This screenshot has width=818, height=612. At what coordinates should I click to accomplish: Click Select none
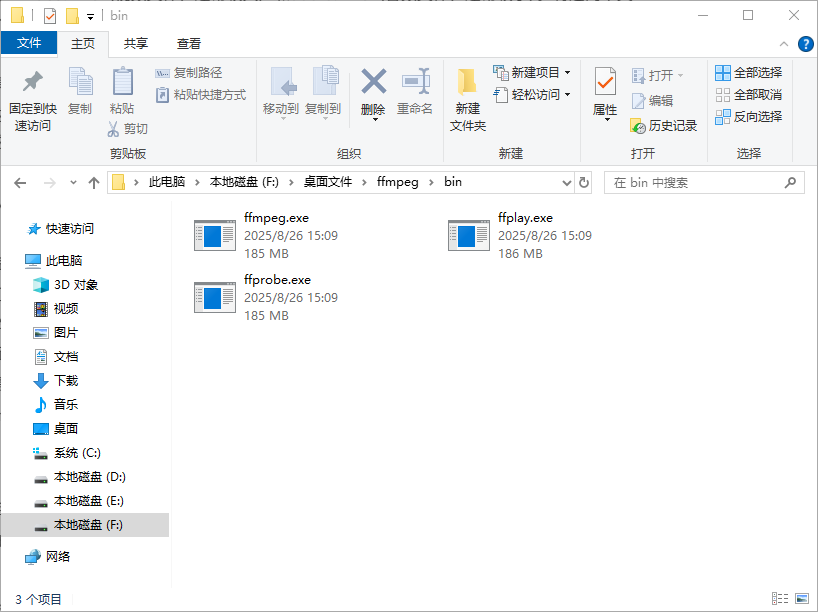pos(749,95)
